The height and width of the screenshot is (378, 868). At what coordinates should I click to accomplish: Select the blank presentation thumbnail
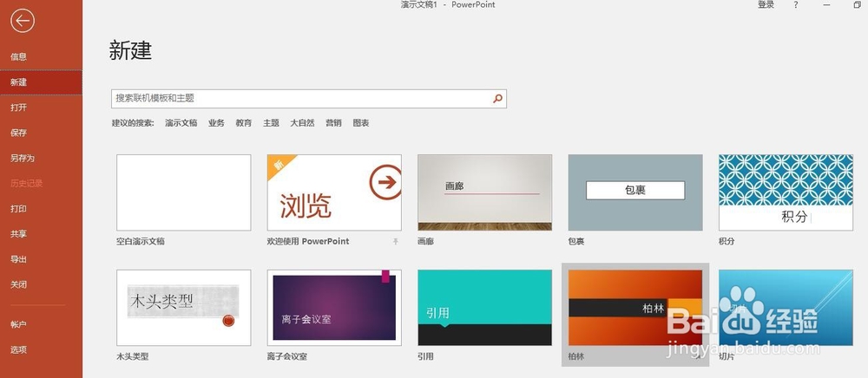(x=184, y=192)
